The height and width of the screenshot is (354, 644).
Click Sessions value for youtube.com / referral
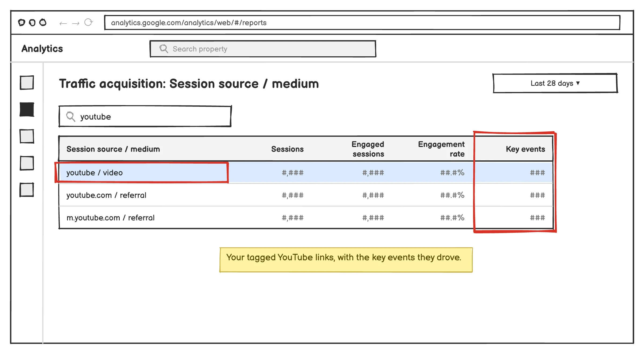(293, 195)
